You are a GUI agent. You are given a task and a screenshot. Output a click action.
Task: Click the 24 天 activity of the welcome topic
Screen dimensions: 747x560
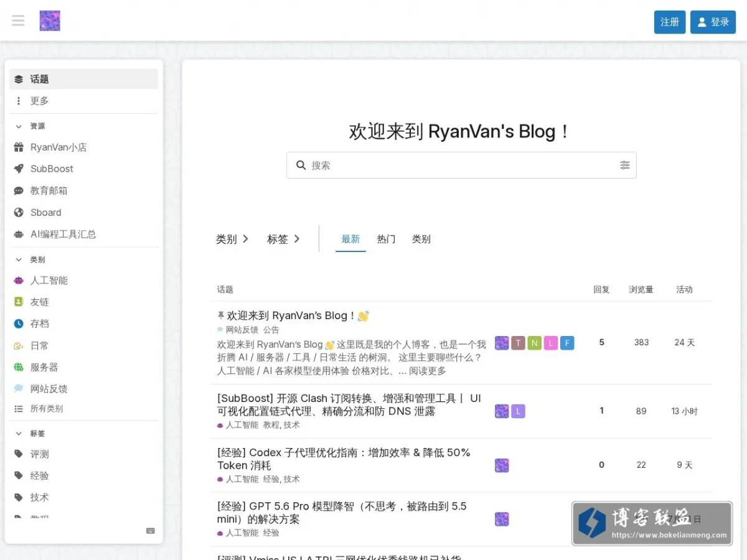(685, 342)
